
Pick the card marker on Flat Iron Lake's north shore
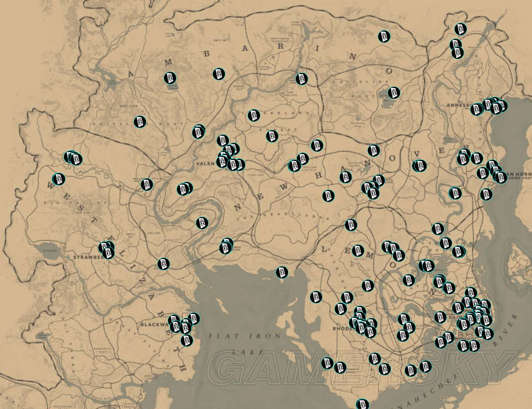(x=281, y=272)
